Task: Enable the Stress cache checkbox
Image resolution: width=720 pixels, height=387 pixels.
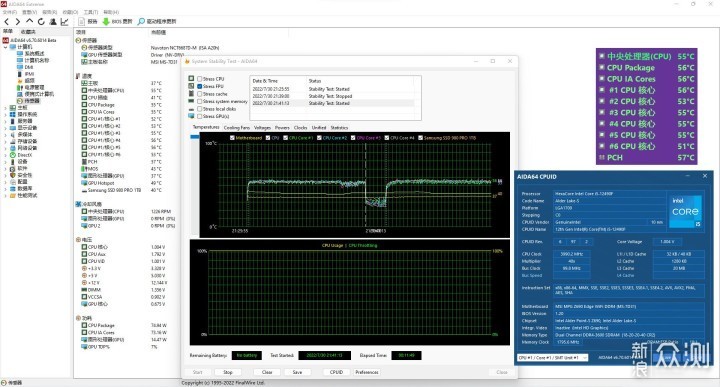Action: [x=200, y=94]
